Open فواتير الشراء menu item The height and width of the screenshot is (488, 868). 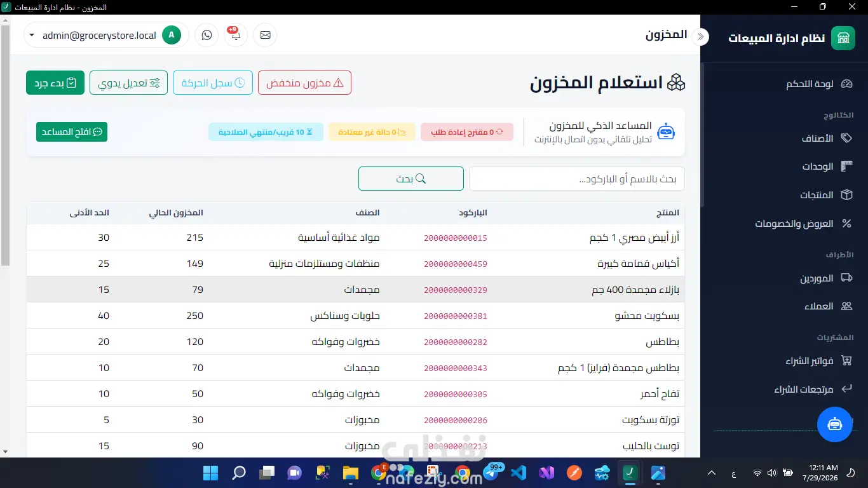coord(809,360)
